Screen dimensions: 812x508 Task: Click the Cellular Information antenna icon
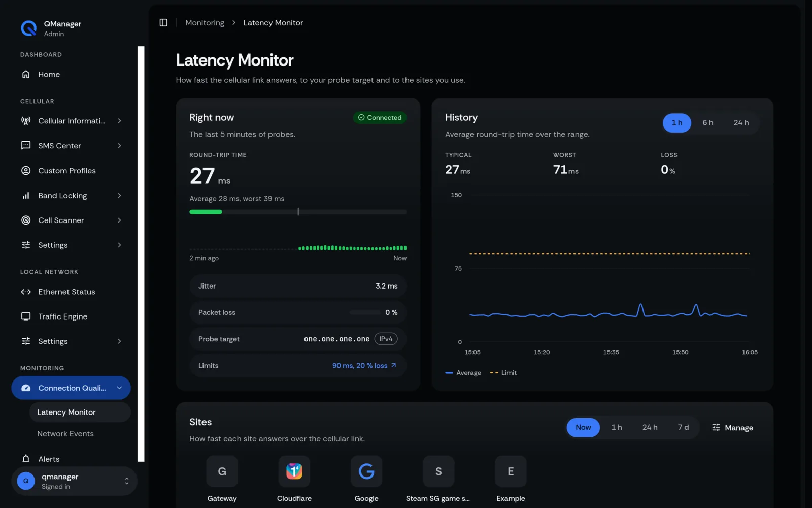tap(26, 121)
